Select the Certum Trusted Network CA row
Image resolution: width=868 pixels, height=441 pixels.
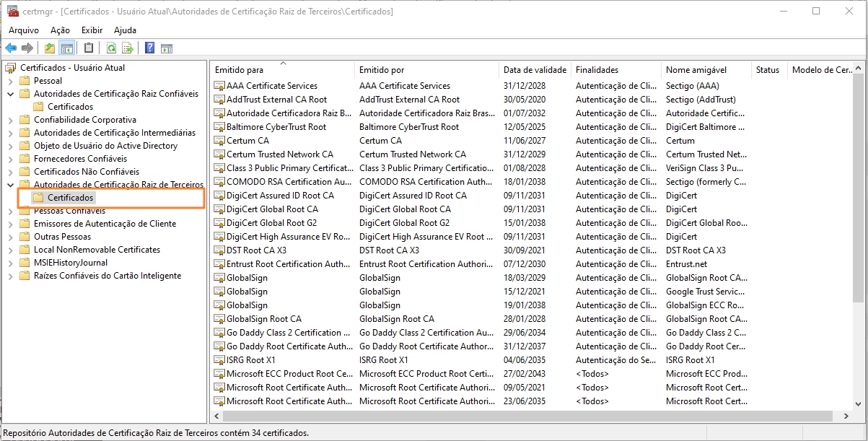tap(531, 154)
